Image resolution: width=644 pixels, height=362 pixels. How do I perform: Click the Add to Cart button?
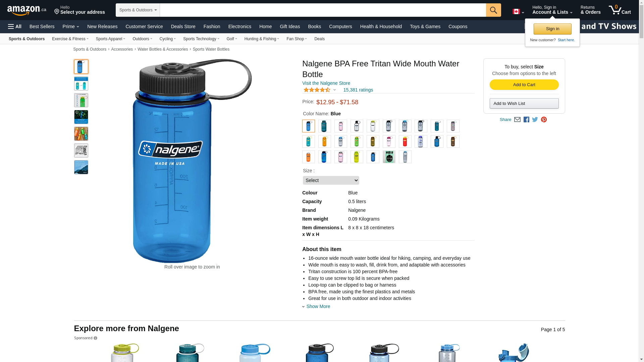point(524,85)
